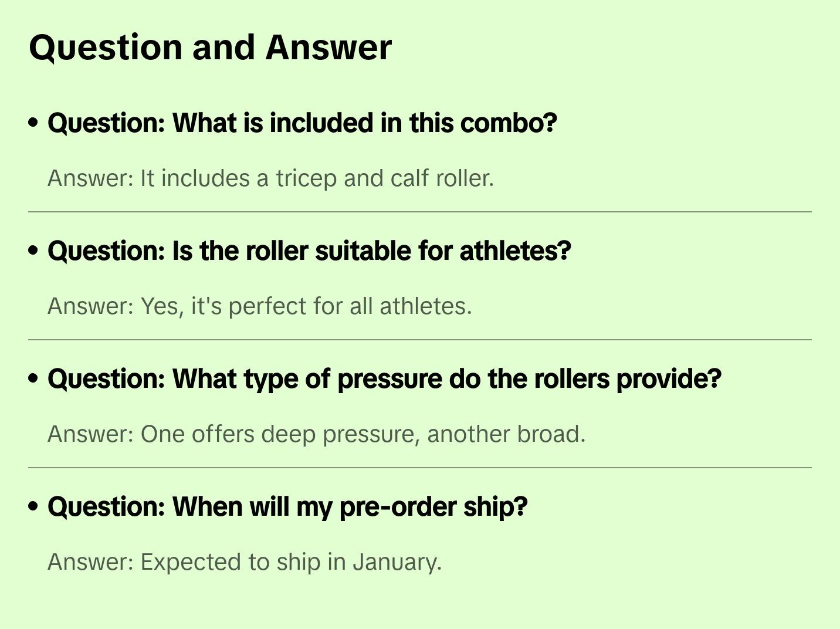Click the bullet beside the pressure question

pyautogui.click(x=33, y=378)
